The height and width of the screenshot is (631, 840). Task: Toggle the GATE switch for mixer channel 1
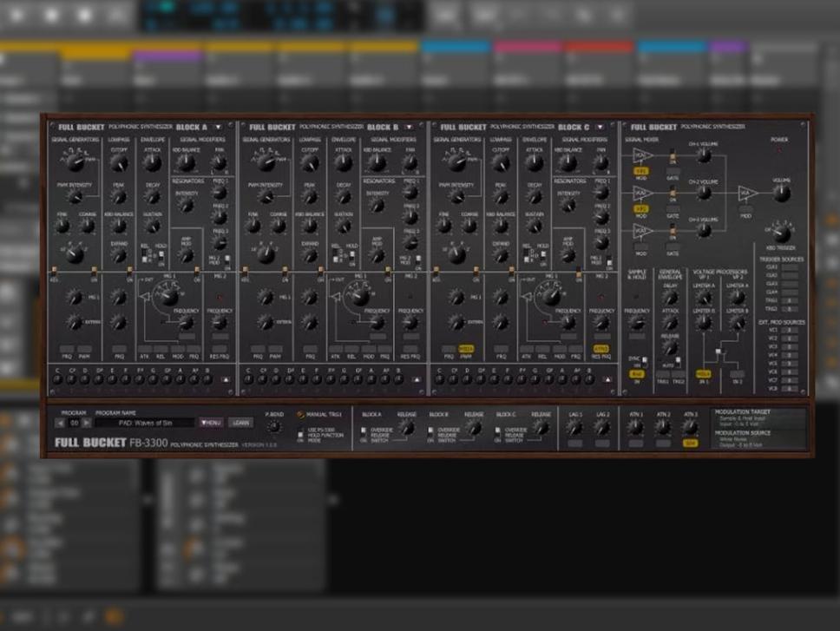coord(673,172)
